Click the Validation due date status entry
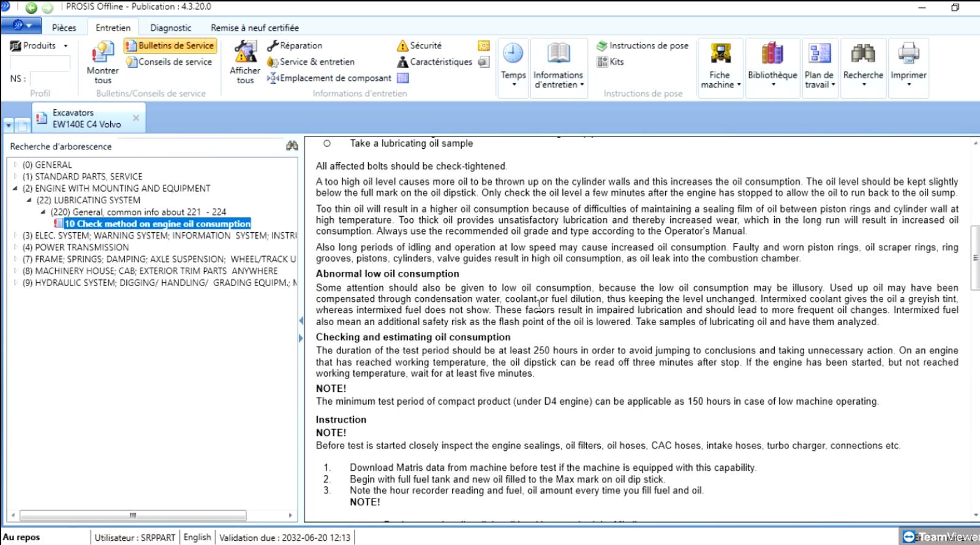 pos(285,537)
